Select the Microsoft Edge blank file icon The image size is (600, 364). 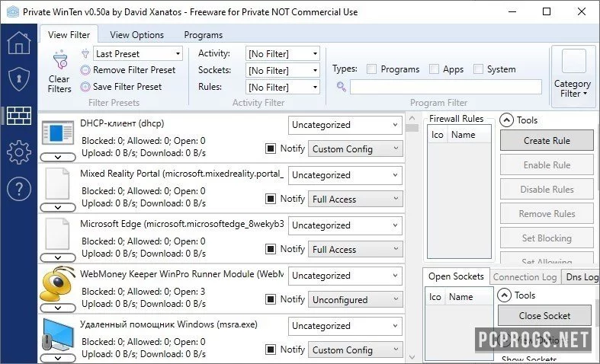[x=58, y=234]
